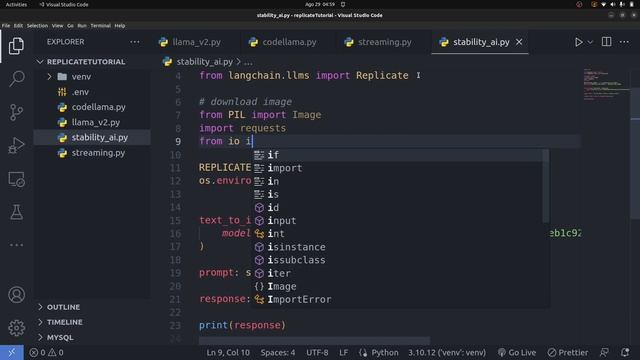640x360 pixels.
Task: Open Activities in the top bar
Action: (x=16, y=4)
